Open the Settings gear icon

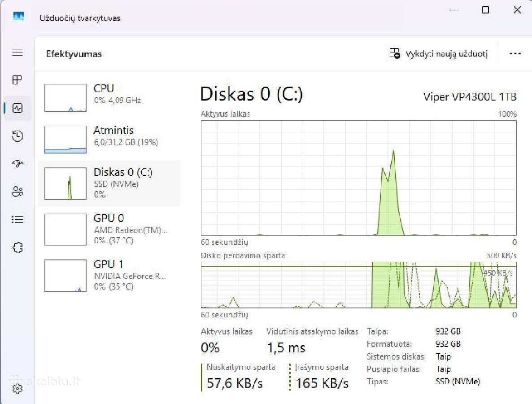click(x=17, y=388)
